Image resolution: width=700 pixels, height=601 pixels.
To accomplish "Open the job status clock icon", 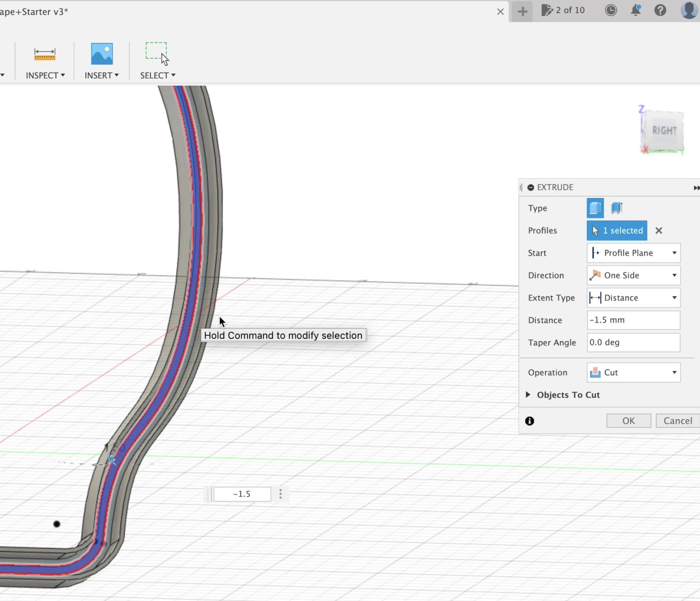I will (611, 11).
